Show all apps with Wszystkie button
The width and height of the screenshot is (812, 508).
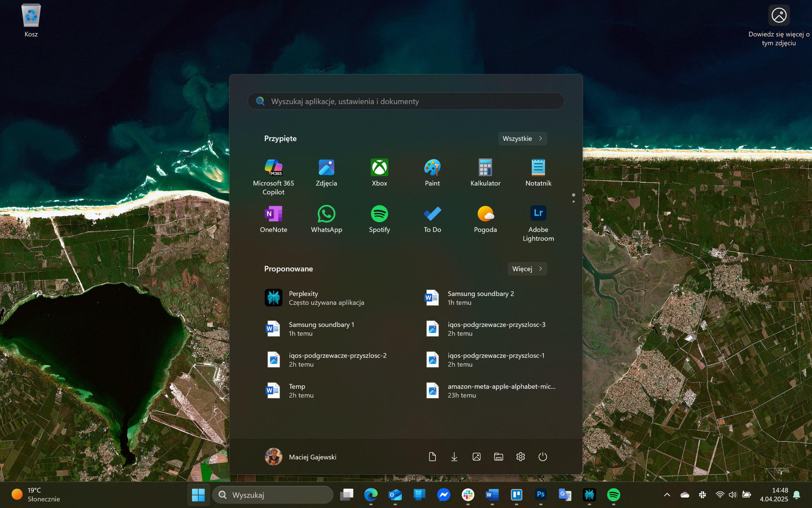tap(522, 138)
